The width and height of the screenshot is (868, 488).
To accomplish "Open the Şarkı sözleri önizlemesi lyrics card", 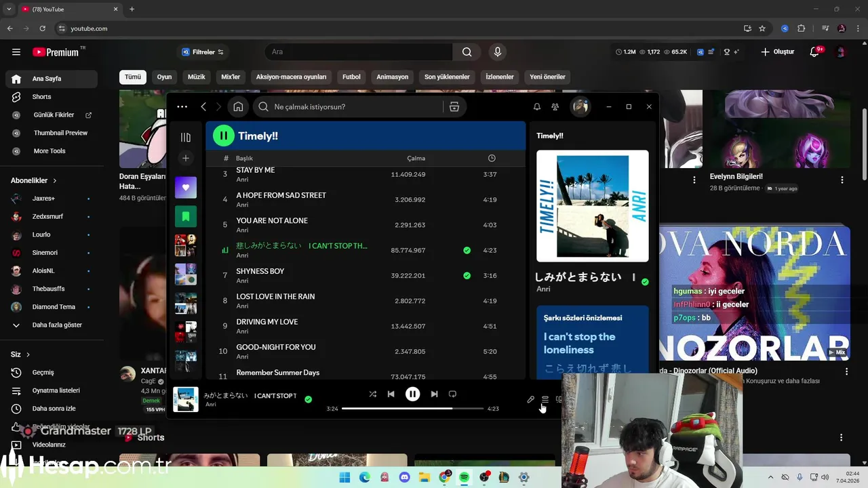I will point(592,342).
